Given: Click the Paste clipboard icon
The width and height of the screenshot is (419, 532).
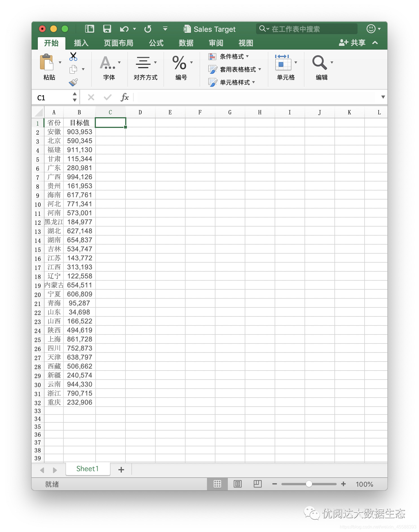Looking at the screenshot, I should tap(47, 62).
